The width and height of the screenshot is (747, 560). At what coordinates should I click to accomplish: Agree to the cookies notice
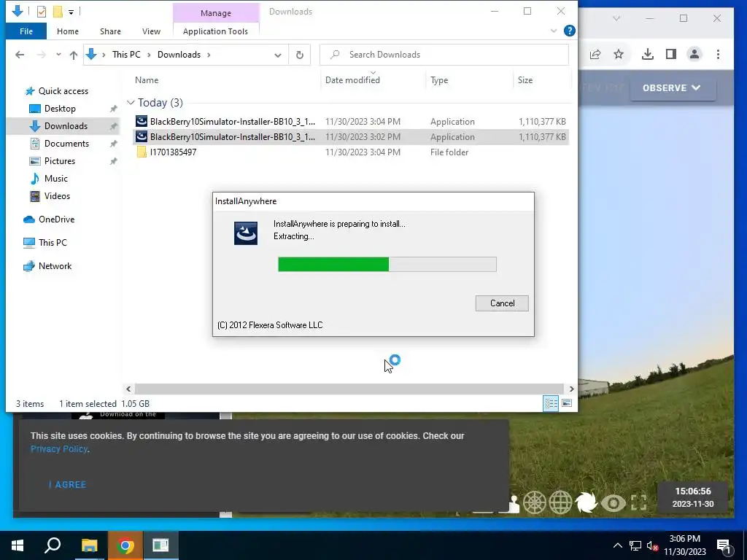[x=68, y=485]
